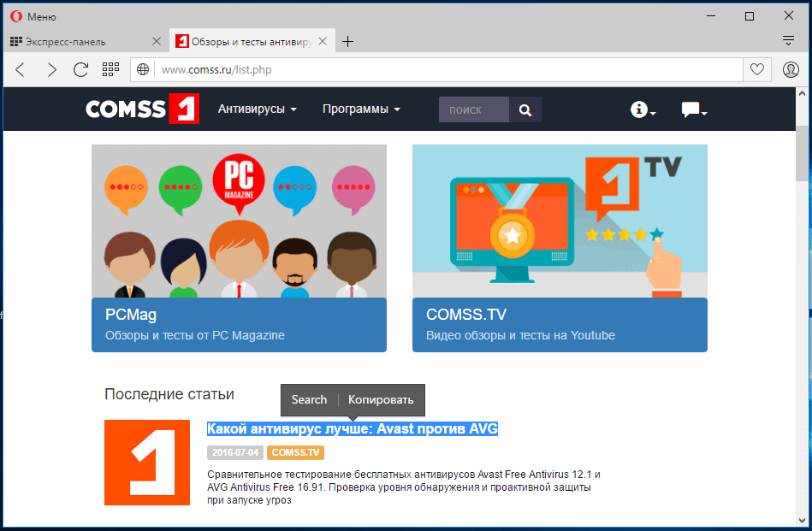Go back to previous page
Screen dimensions: 812x531
pos(21,69)
